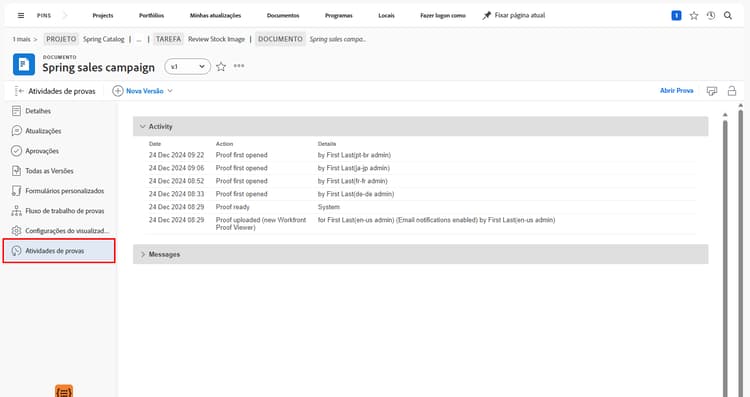750x397 pixels.
Task: Open Programas in top navigation
Action: click(x=339, y=15)
